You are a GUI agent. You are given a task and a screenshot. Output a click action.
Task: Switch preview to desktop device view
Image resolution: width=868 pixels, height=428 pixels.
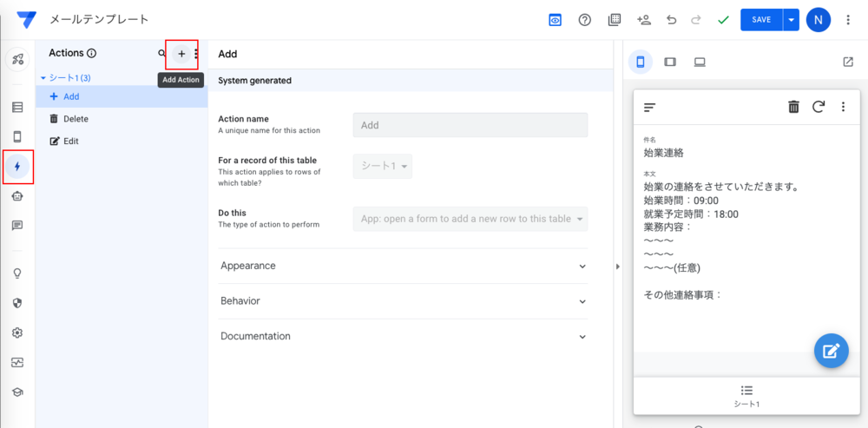[x=699, y=62]
